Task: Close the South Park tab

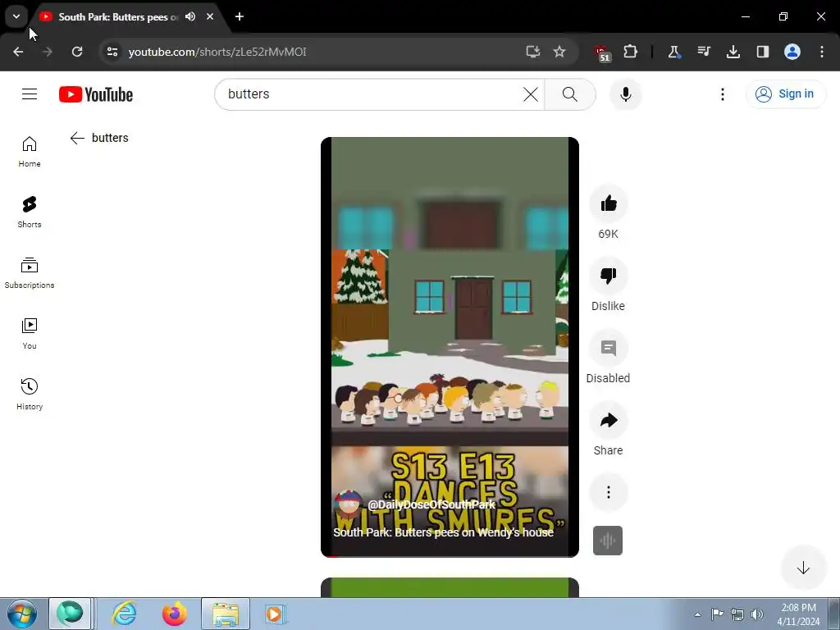Action: [x=210, y=16]
